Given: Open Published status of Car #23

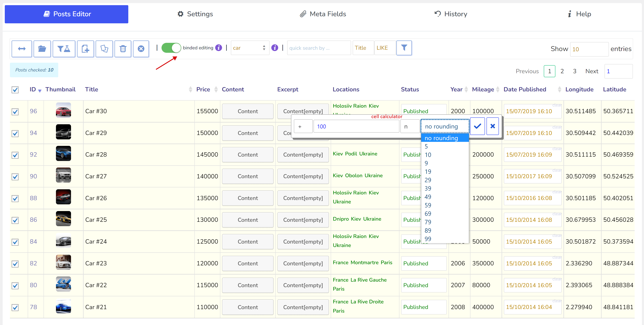Looking at the screenshot, I should (423, 263).
